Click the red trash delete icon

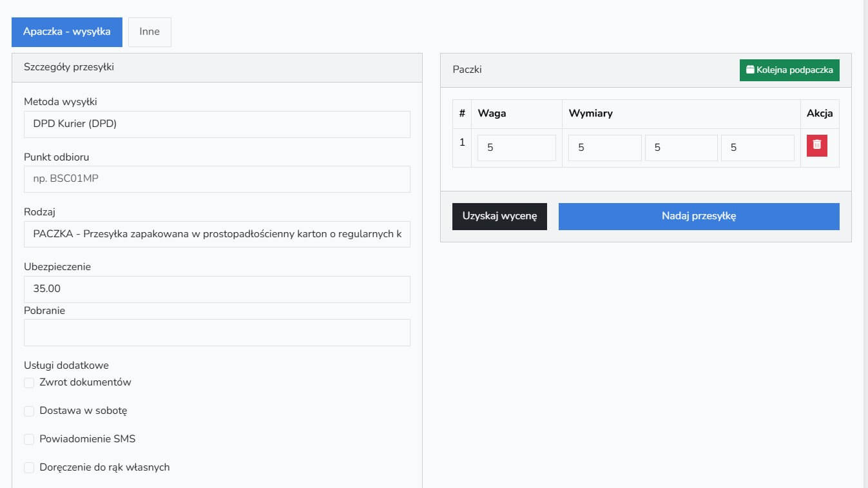click(816, 146)
